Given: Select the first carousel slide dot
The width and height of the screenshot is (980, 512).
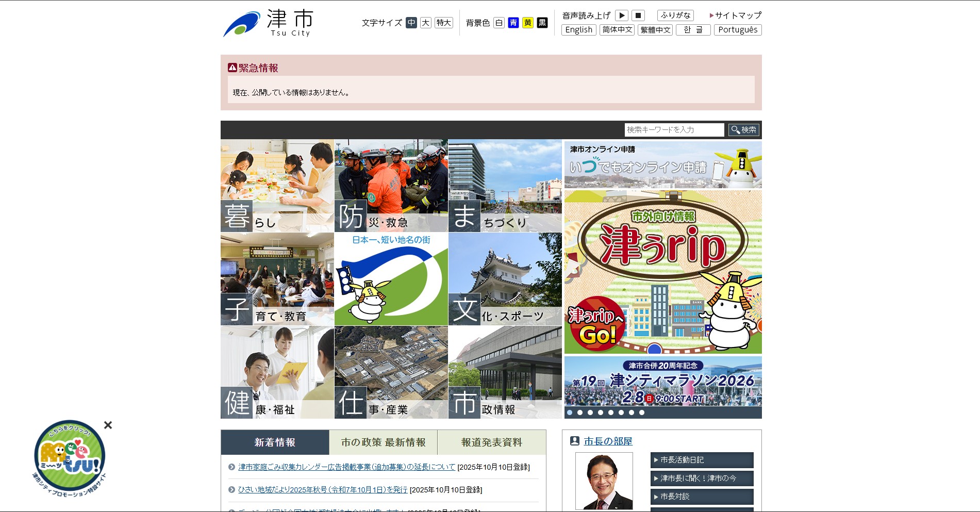Looking at the screenshot, I should (570, 412).
